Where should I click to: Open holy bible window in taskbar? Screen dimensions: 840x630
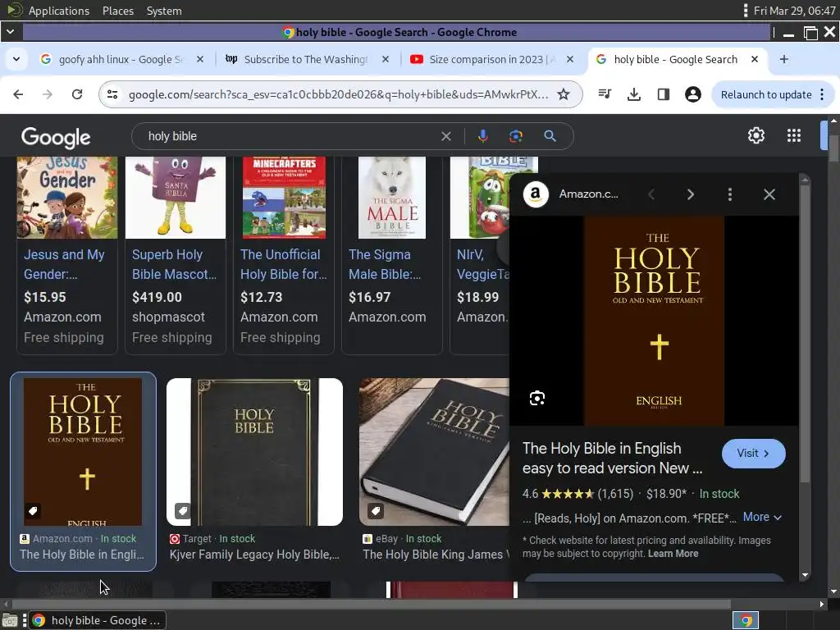click(97, 620)
